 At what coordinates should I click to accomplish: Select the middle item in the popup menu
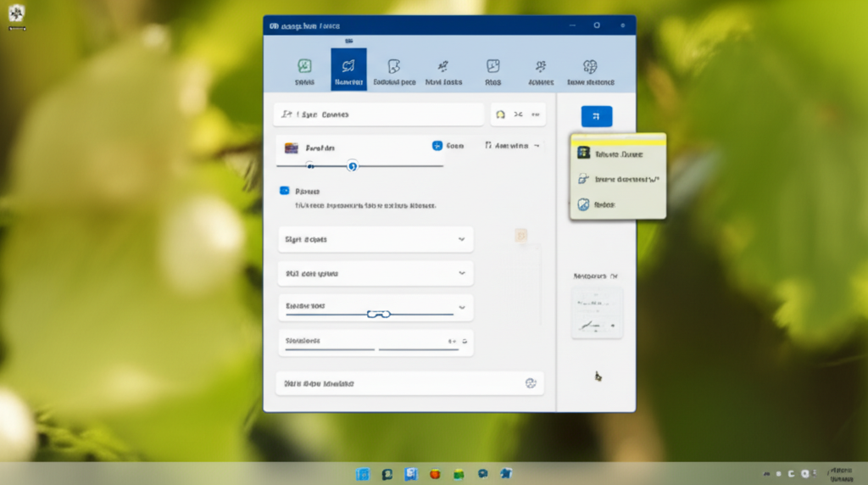point(617,179)
